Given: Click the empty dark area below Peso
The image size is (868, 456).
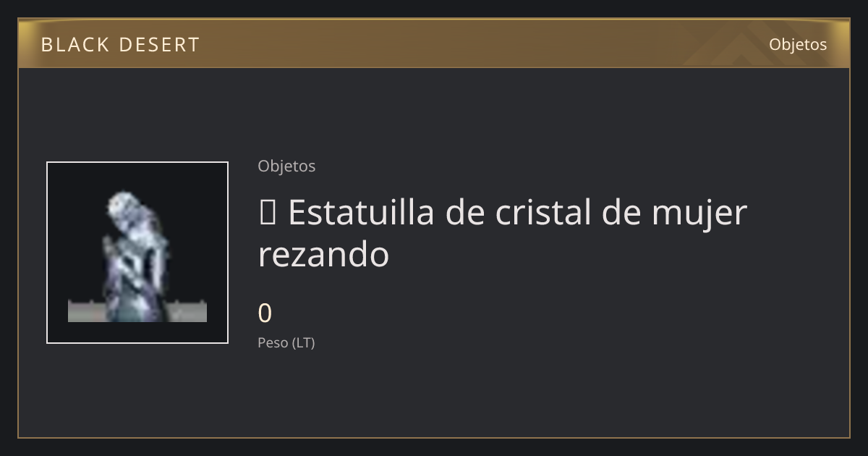Looking at the screenshot, I should tap(434, 394).
